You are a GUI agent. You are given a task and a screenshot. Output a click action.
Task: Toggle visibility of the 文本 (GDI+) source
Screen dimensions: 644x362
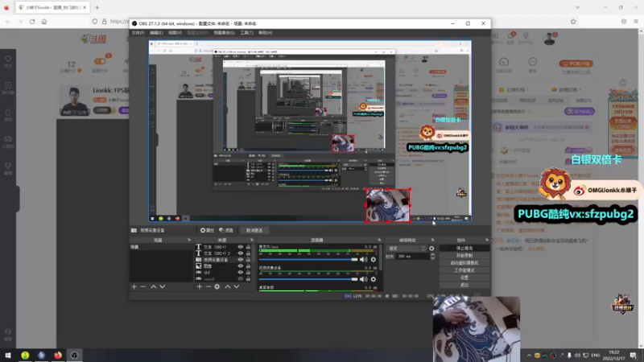click(x=240, y=247)
